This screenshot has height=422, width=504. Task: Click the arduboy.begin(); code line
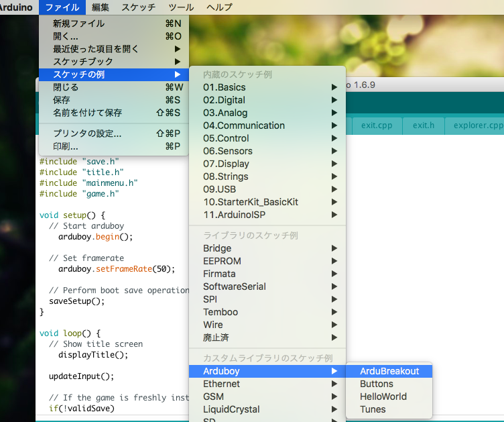pyautogui.click(x=95, y=237)
